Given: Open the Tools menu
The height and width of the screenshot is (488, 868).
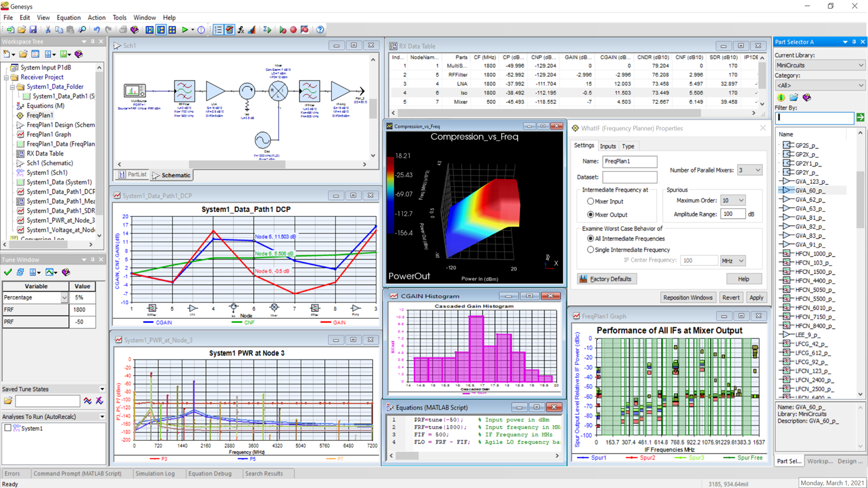Looking at the screenshot, I should pyautogui.click(x=119, y=17).
